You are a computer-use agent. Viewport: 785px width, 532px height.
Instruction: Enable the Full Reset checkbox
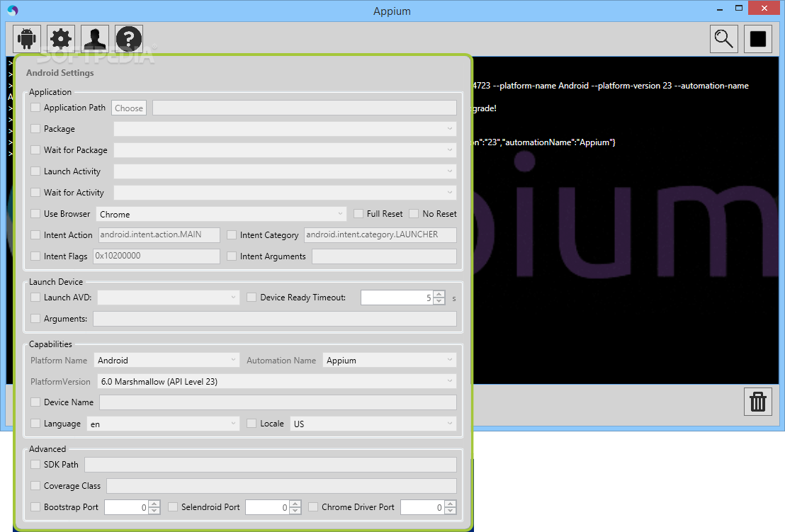pos(358,214)
